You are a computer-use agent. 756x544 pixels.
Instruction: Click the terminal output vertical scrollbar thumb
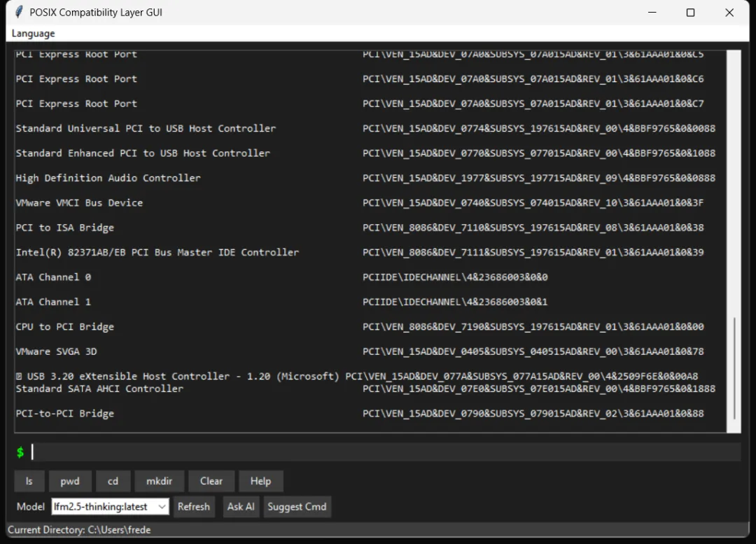click(x=734, y=368)
